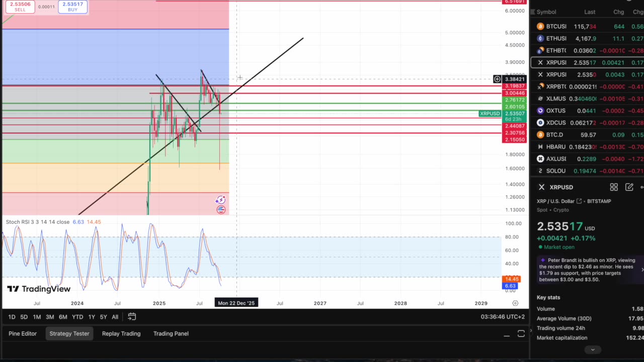Screen dimensions: 644x362
Task: Click the US flag economic event icon
Action: click(221, 210)
